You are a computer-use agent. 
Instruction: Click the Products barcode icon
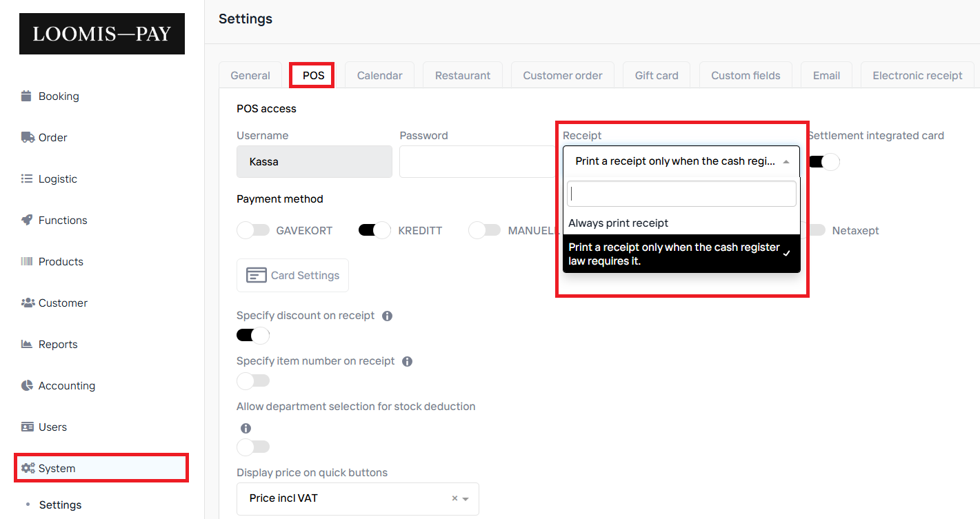(27, 261)
